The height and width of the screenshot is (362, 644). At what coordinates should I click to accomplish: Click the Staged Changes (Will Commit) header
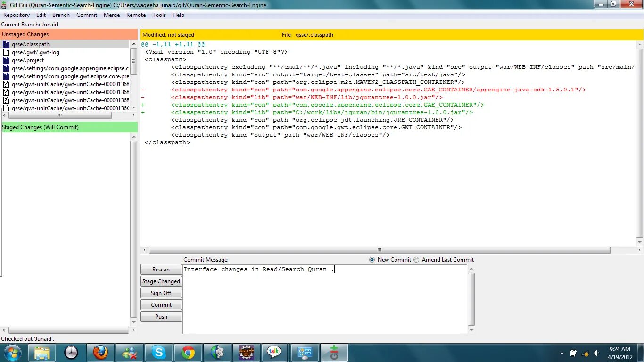pyautogui.click(x=69, y=127)
